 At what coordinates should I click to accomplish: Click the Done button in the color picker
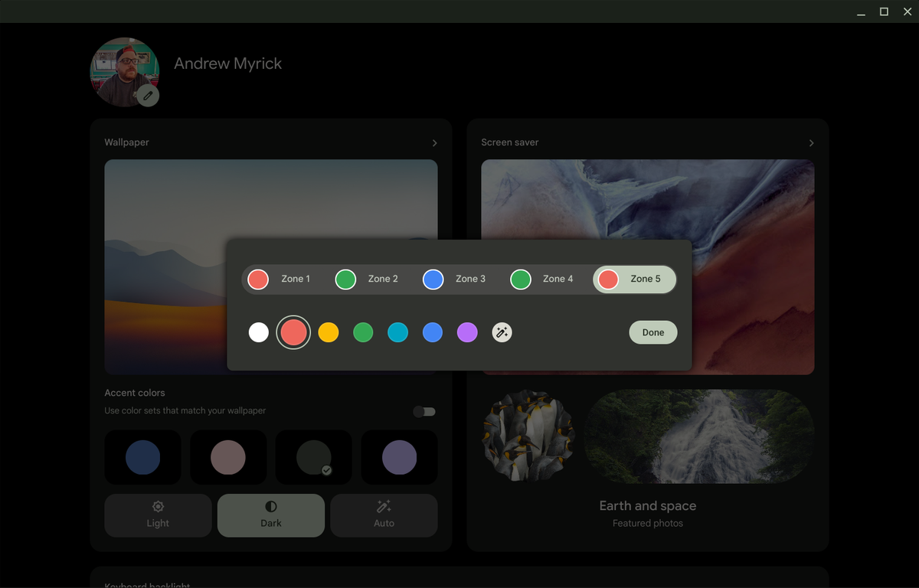(652, 332)
